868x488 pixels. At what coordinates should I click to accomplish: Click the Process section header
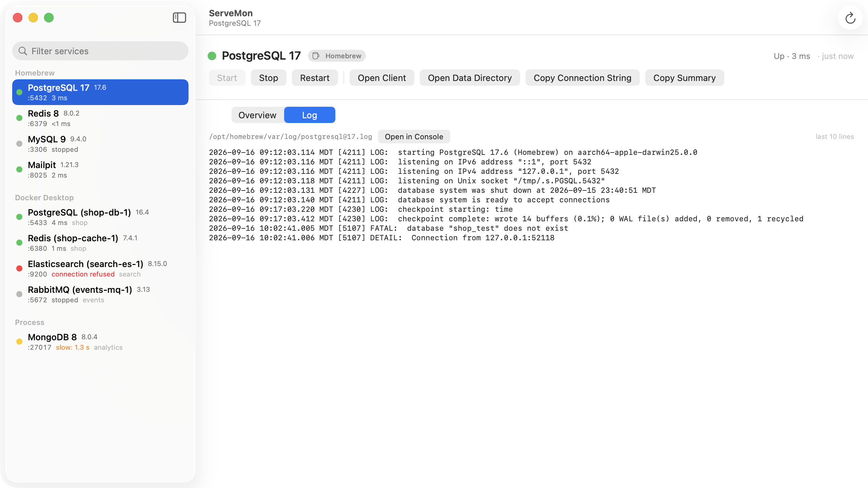29,322
